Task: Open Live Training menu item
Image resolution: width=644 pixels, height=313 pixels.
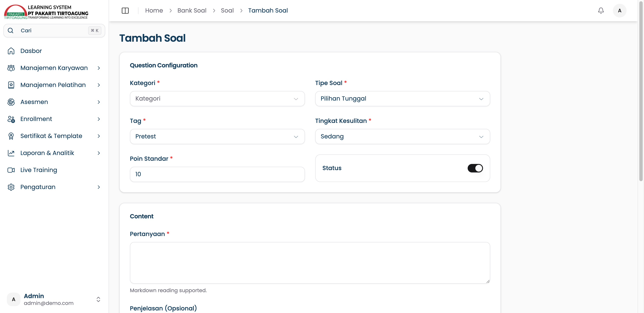Action: tap(54, 170)
